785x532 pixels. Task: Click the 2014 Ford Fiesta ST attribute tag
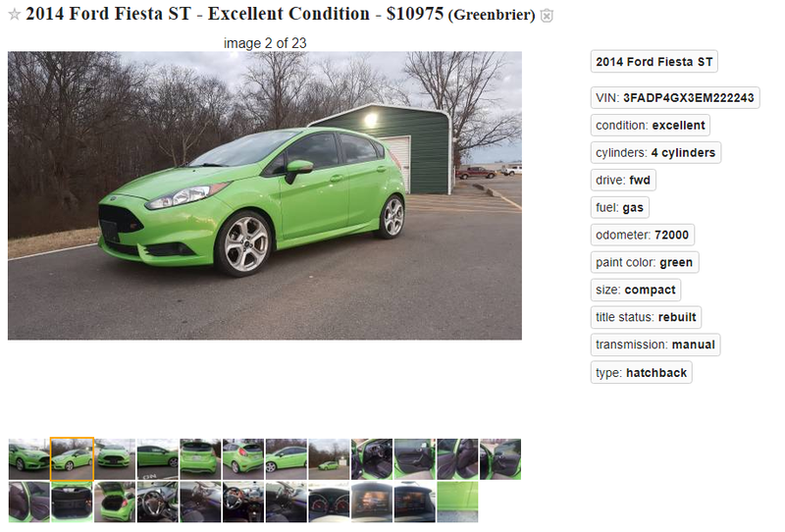click(x=654, y=62)
